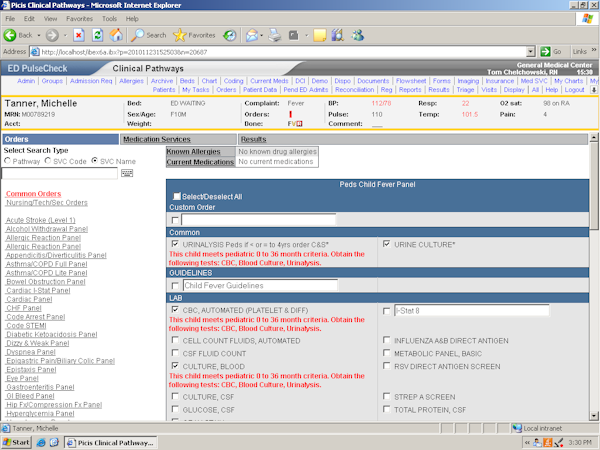Screen dimensions: 600x450
Task: Click the Refresh page icon
Action: pos(98,35)
